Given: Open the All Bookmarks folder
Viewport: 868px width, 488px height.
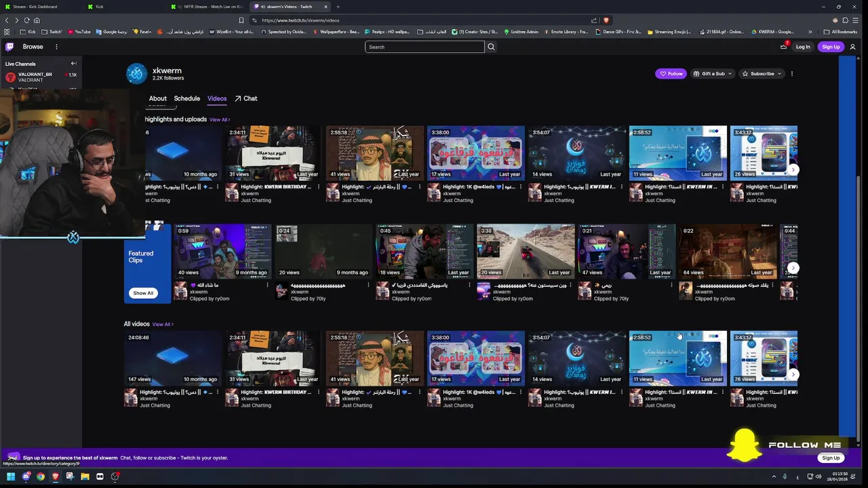Looking at the screenshot, I should (840, 32).
